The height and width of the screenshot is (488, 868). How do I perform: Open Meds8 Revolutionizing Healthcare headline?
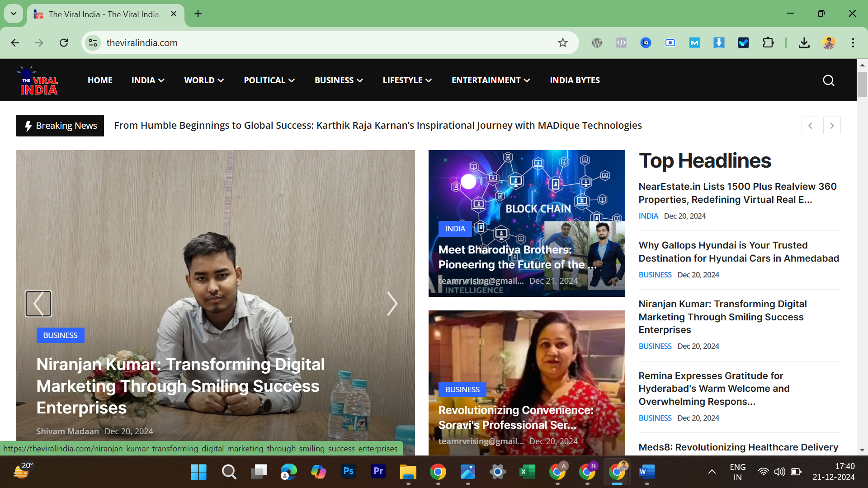(x=738, y=447)
